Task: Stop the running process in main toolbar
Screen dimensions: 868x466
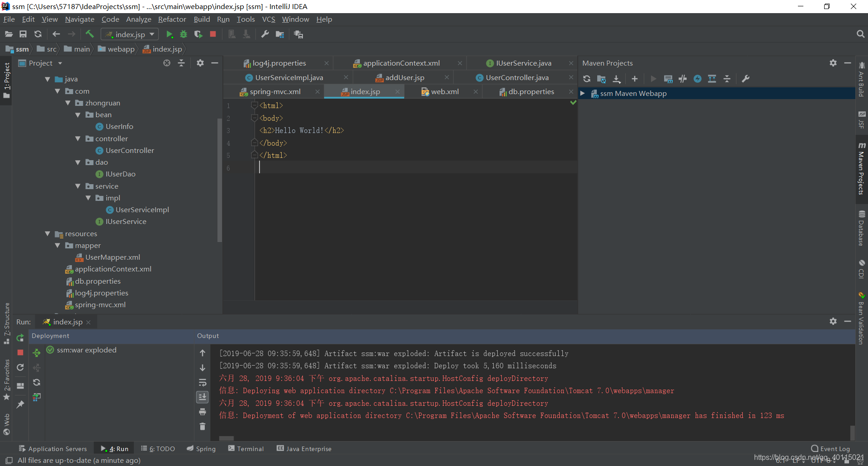Action: point(213,34)
